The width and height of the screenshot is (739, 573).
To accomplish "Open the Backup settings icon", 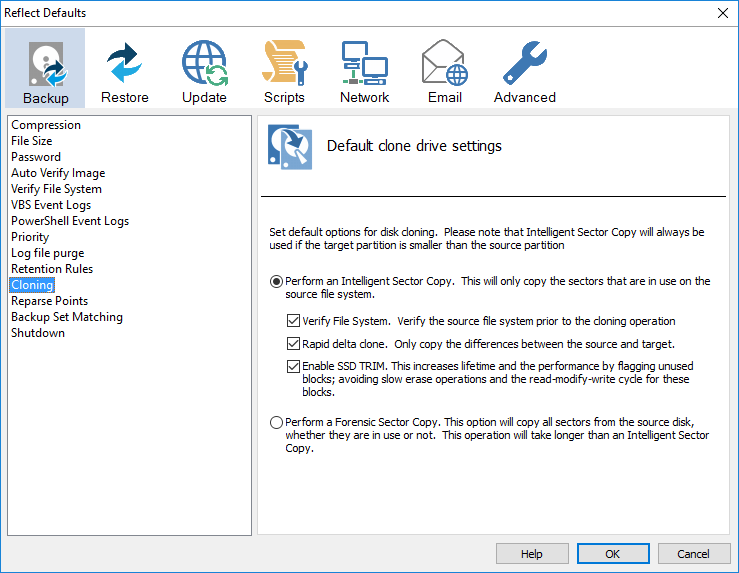I will coord(46,64).
